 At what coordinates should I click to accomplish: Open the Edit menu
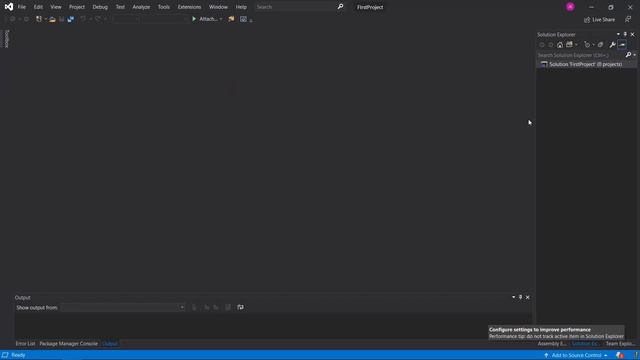[38, 7]
